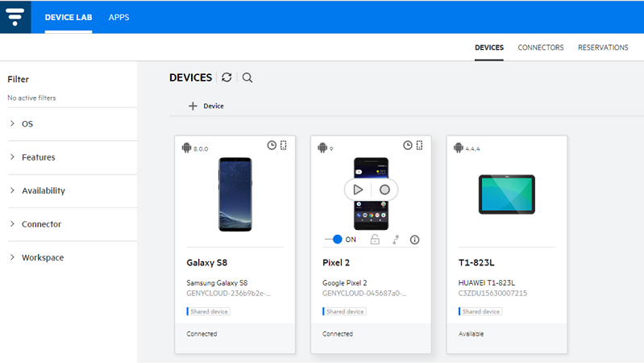Open device search with the magnifier icon
Viewport: 644px width, 363px height.
click(x=247, y=77)
